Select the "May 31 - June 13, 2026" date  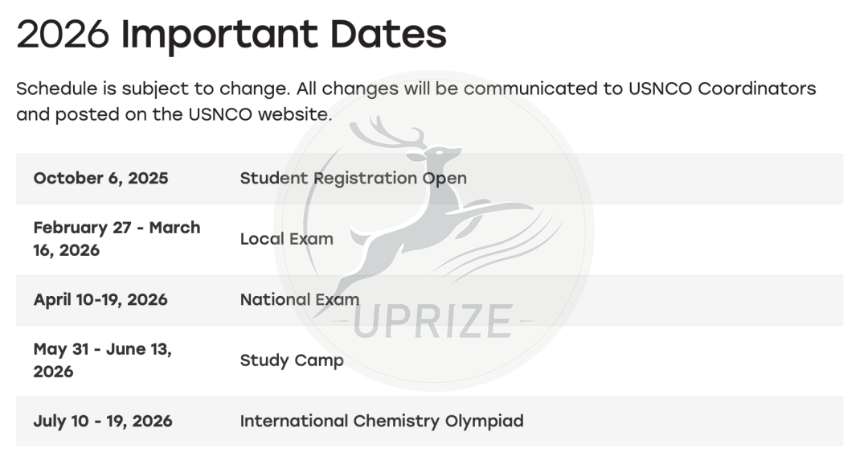pos(103,360)
